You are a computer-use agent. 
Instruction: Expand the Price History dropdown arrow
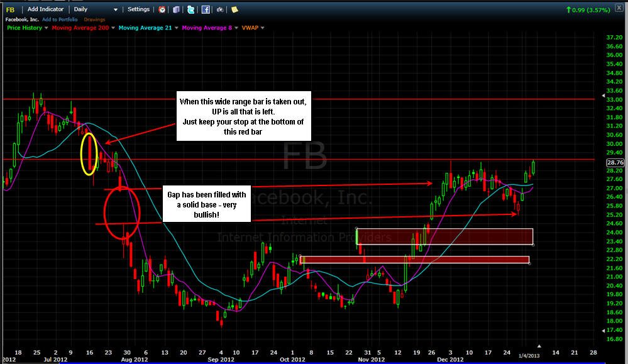point(47,28)
